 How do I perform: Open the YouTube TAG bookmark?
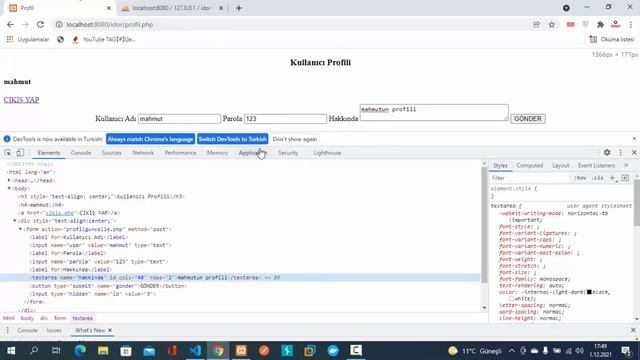104,40
